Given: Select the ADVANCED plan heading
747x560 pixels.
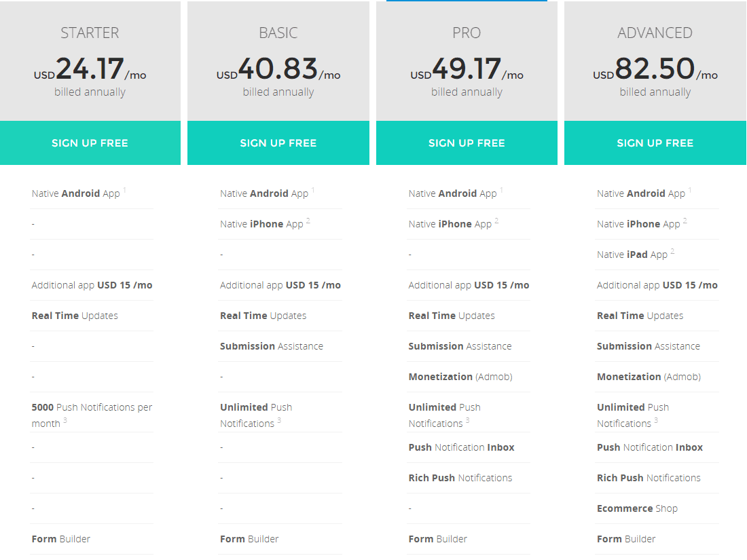Looking at the screenshot, I should (x=655, y=33).
